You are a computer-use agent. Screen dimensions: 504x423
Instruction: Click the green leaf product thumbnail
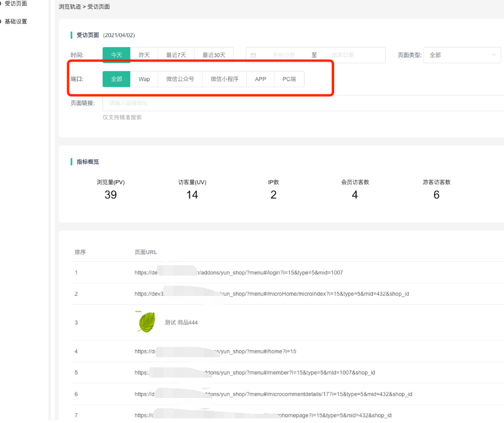pyautogui.click(x=146, y=322)
